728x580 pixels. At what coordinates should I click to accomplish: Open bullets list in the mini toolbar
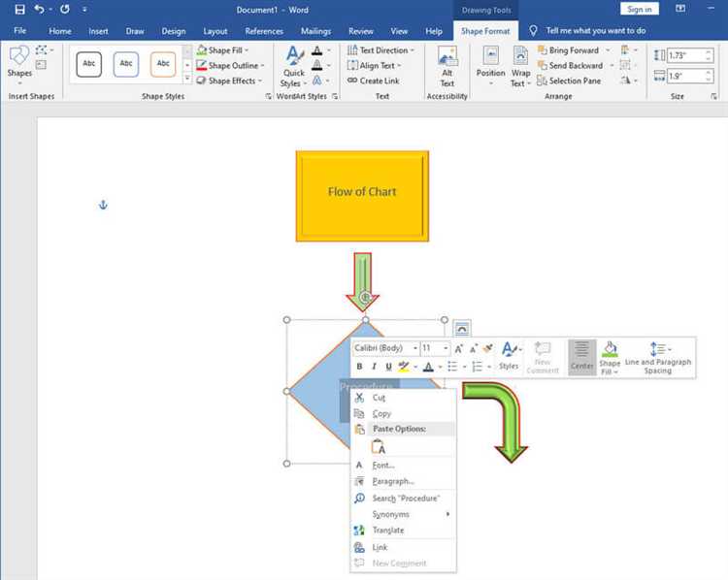[452, 367]
